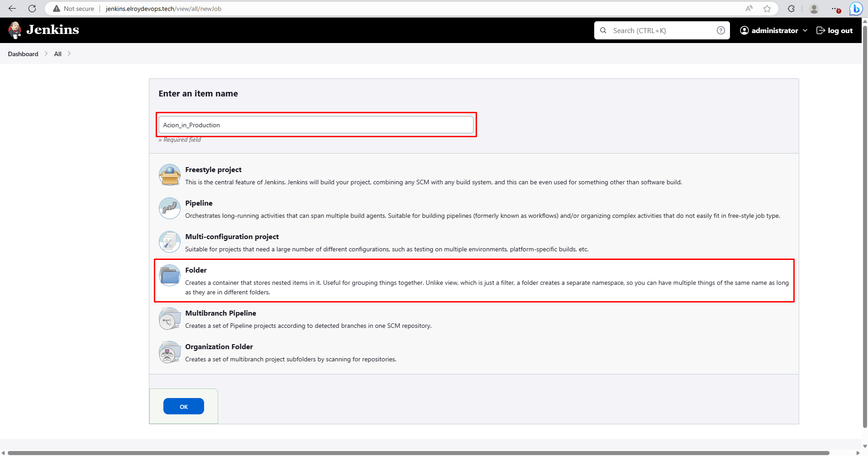Expand the administrator dropdown chevron
This screenshot has width=868, height=456.
[805, 30]
